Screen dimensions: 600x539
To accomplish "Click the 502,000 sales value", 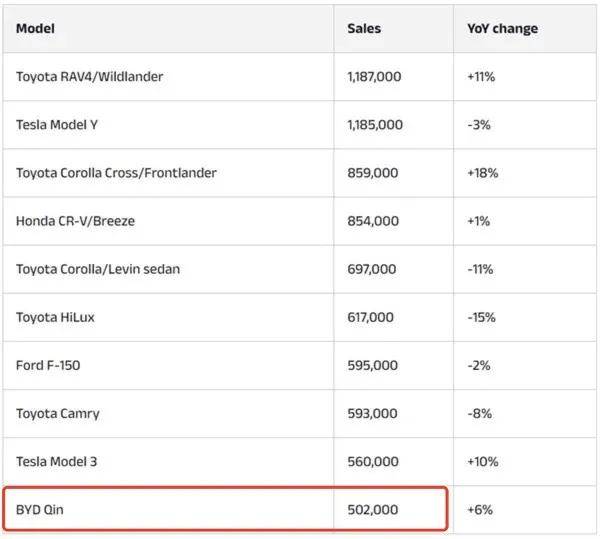I will [372, 509].
